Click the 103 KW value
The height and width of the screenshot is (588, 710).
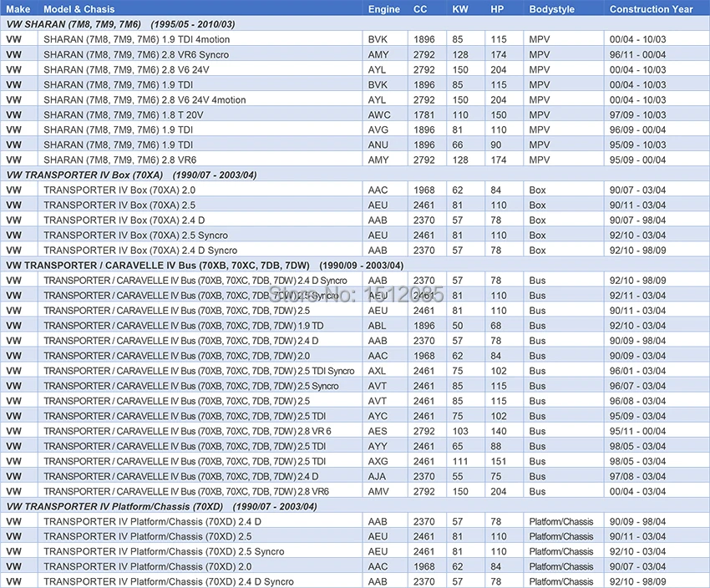(x=460, y=431)
